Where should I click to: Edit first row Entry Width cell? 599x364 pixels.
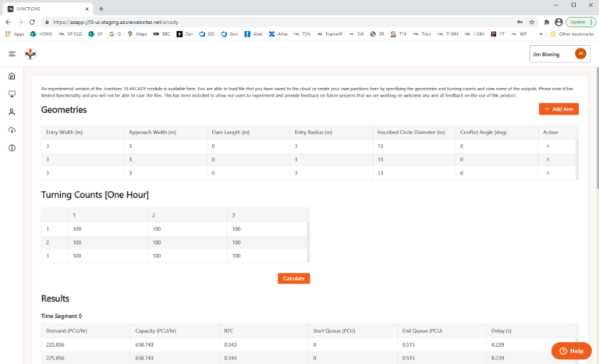(x=82, y=146)
